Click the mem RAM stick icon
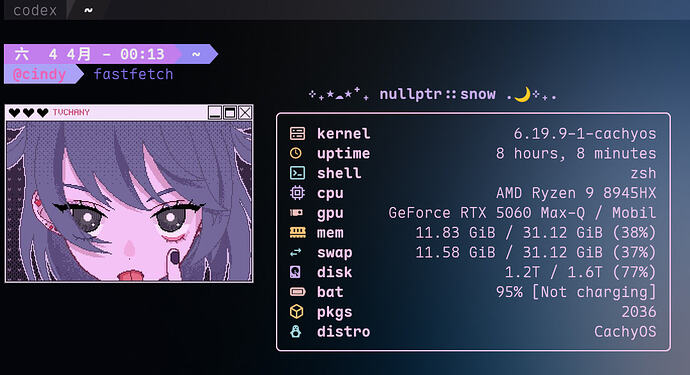The width and height of the screenshot is (690, 375). click(297, 232)
